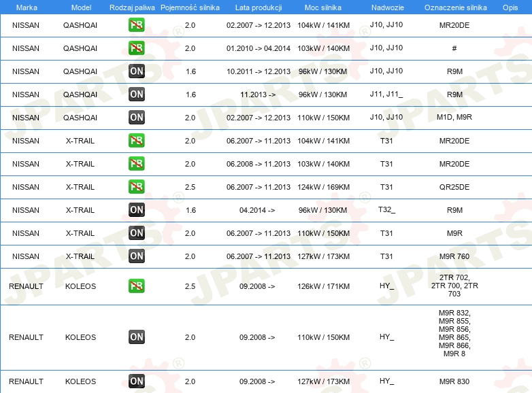The width and height of the screenshot is (532, 393).
Task: Click petrol icon in X-Trail 06.2008 row
Action: pos(136,163)
